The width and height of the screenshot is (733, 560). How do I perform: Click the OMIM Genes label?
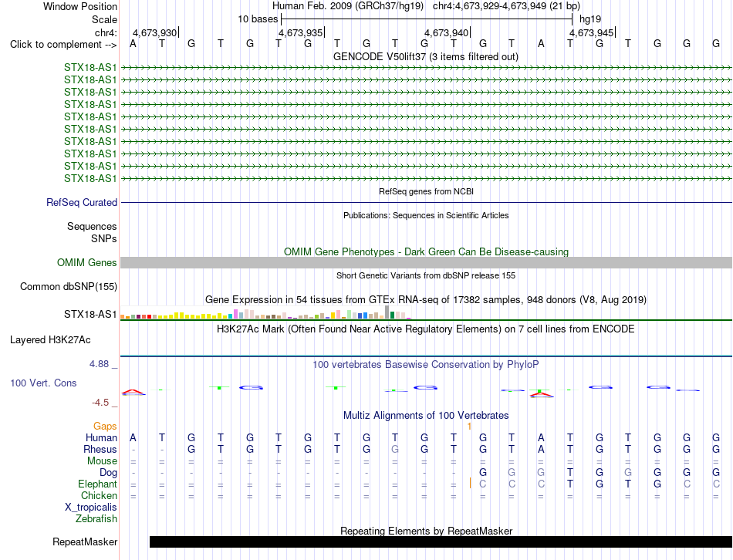pyautogui.click(x=86, y=263)
